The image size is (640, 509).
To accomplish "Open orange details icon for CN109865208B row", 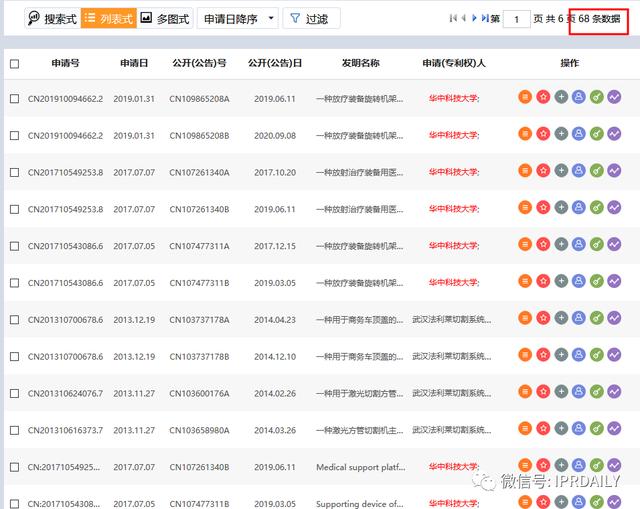I will coord(525,134).
